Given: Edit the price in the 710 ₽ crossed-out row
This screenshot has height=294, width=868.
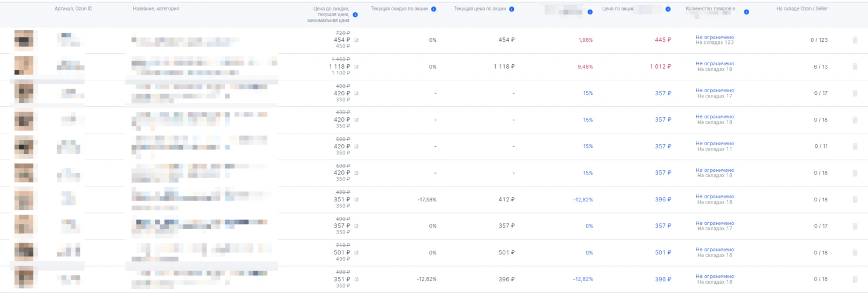Looking at the screenshot, I should (x=356, y=253).
